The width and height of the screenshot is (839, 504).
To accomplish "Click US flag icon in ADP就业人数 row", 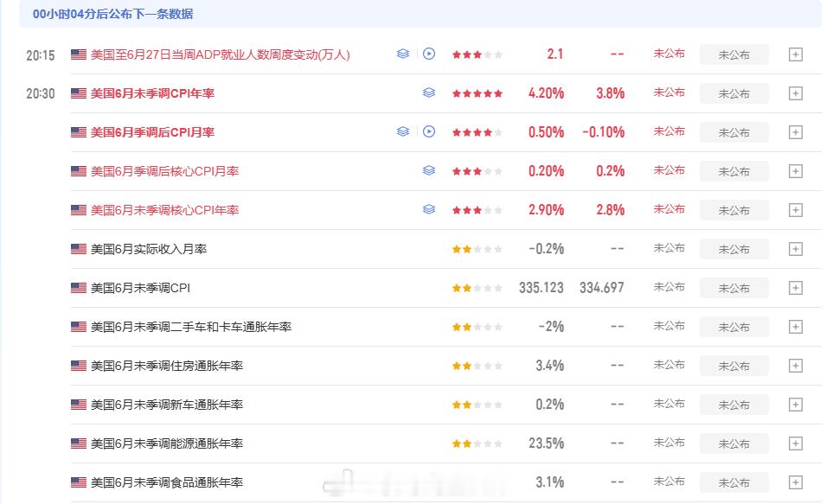I will click(79, 54).
